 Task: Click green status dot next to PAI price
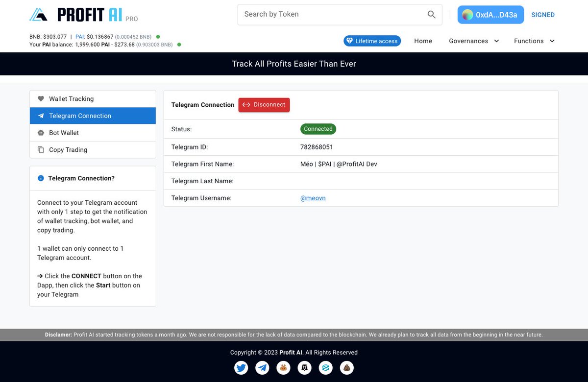click(158, 37)
